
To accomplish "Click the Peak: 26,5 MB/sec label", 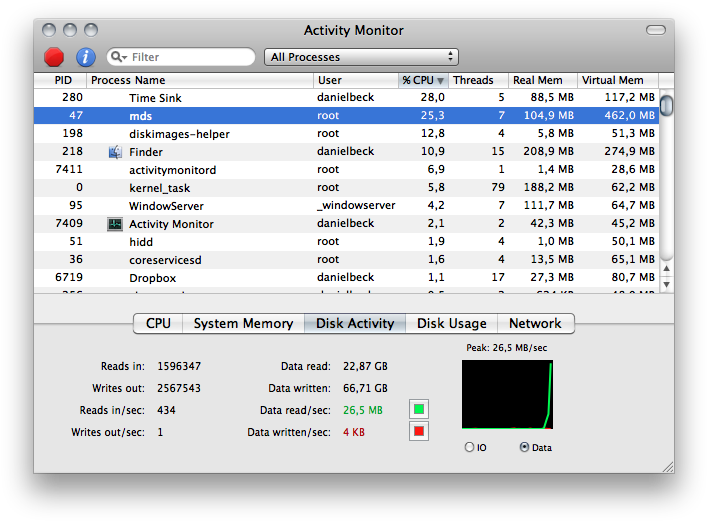I will pyautogui.click(x=506, y=348).
